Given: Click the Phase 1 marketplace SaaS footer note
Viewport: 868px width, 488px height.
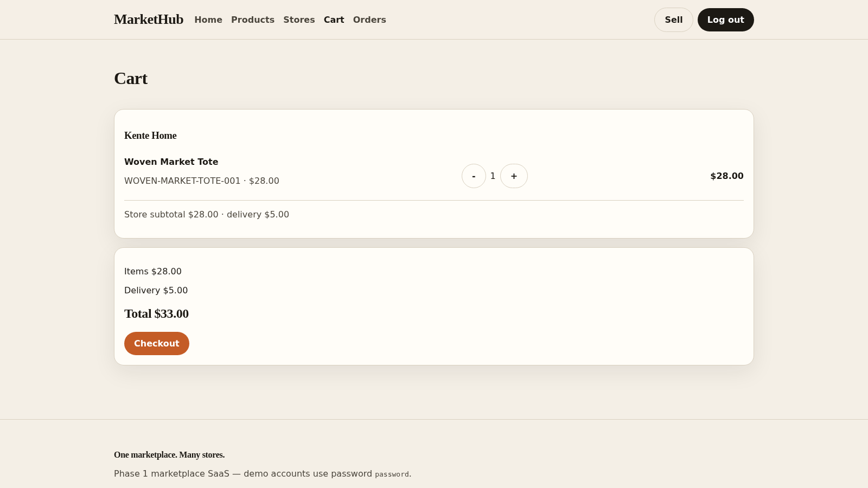Looking at the screenshot, I should click(x=263, y=473).
